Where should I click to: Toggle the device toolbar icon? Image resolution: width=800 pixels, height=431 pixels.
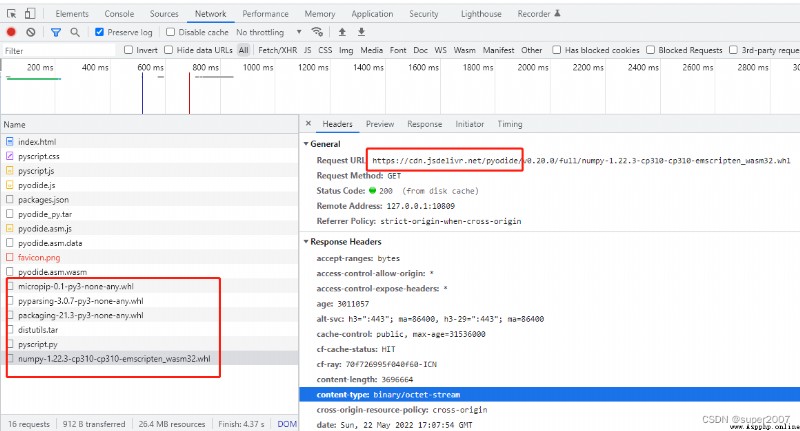tap(30, 14)
